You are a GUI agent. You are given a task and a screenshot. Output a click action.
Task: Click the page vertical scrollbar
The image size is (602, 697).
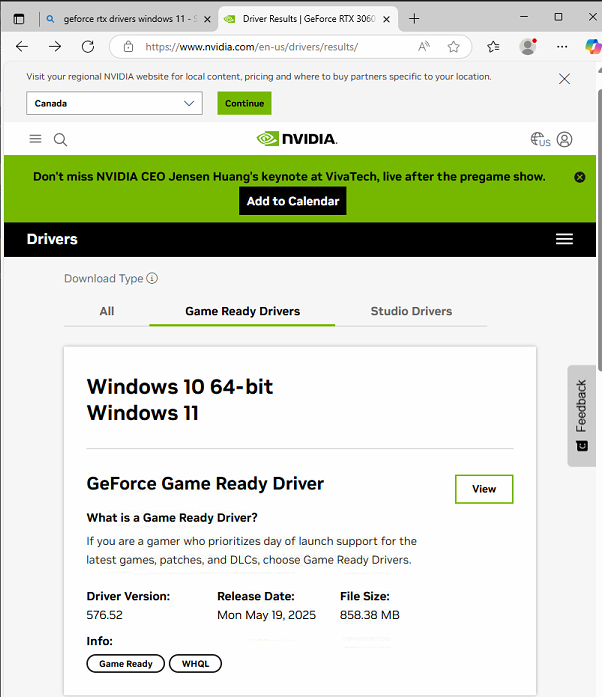coord(599,231)
